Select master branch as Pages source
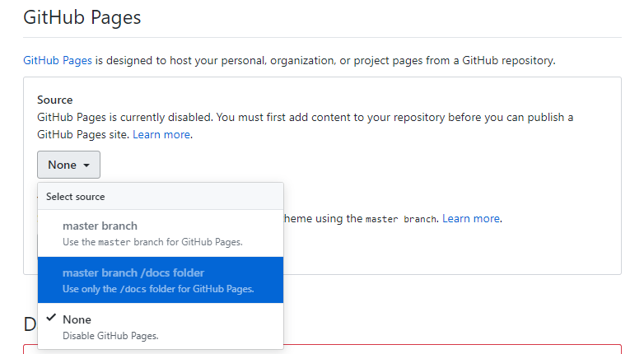The height and width of the screenshot is (354, 644). coord(161,233)
